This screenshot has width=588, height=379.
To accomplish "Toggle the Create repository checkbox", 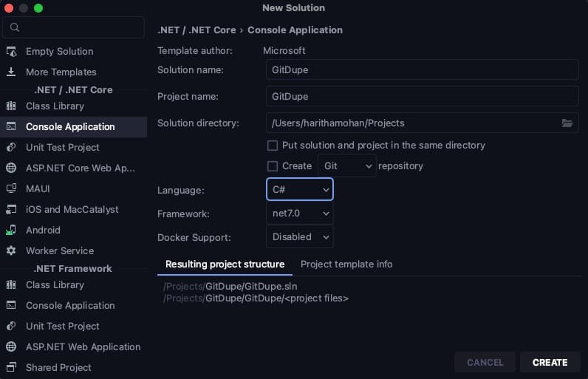I will 273,166.
